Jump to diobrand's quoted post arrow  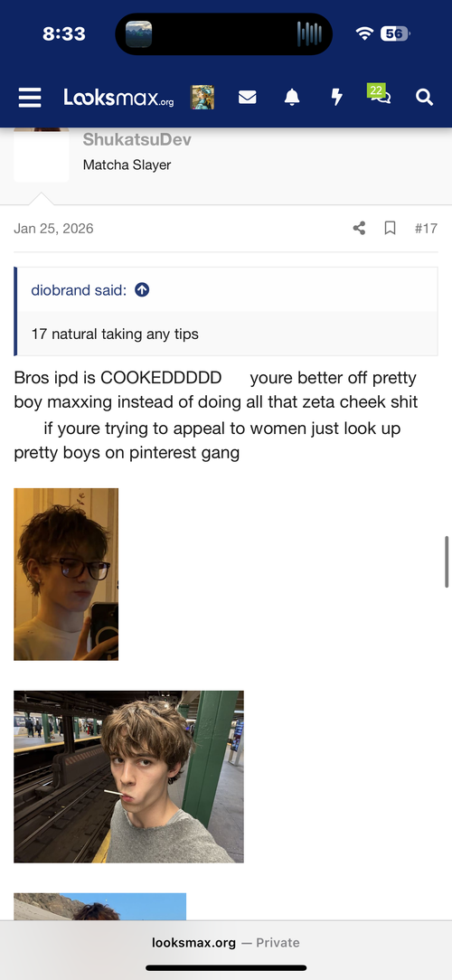pos(142,290)
